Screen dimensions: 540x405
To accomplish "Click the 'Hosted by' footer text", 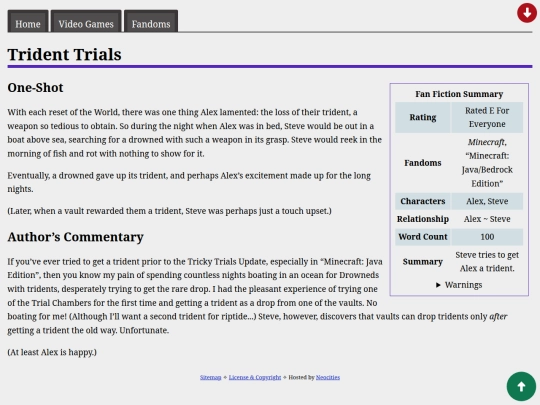I will pos(301,377).
